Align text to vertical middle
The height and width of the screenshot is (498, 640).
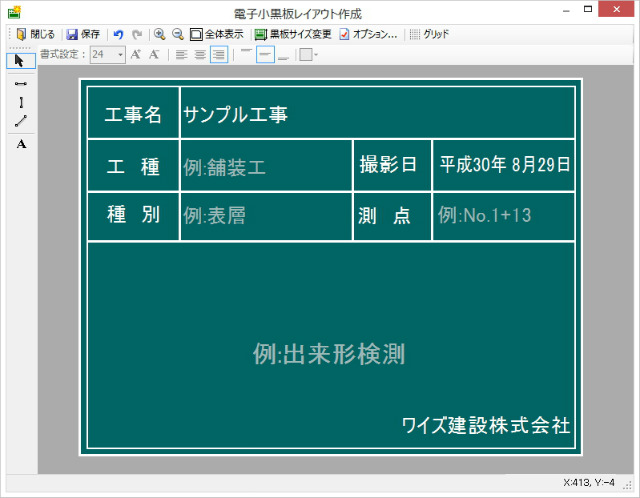(265, 55)
